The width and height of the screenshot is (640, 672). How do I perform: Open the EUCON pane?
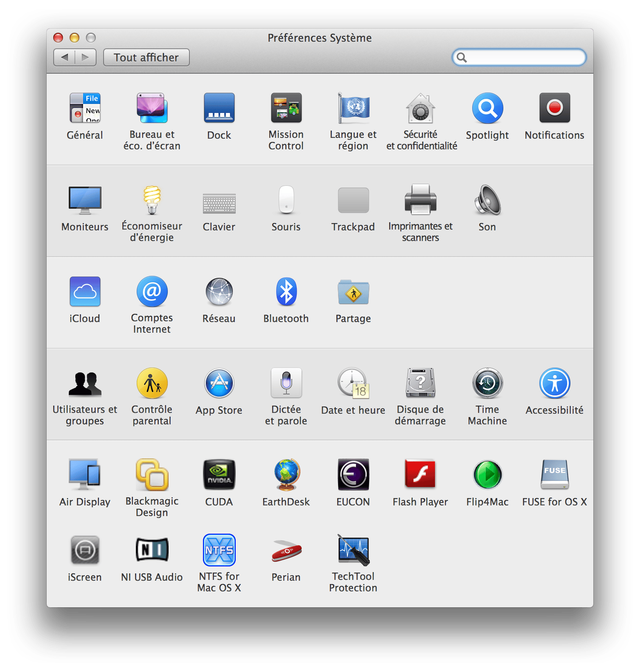click(x=353, y=475)
